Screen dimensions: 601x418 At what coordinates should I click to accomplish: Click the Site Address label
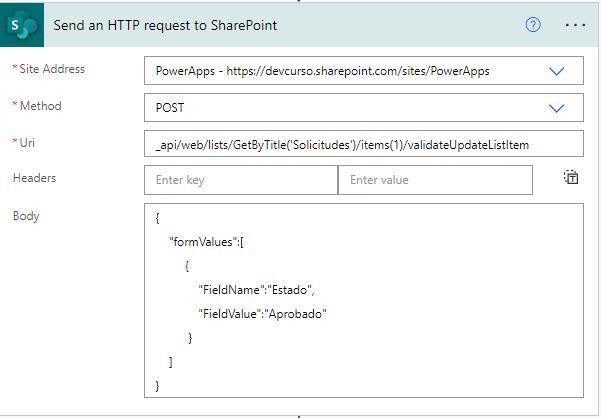coord(52,69)
